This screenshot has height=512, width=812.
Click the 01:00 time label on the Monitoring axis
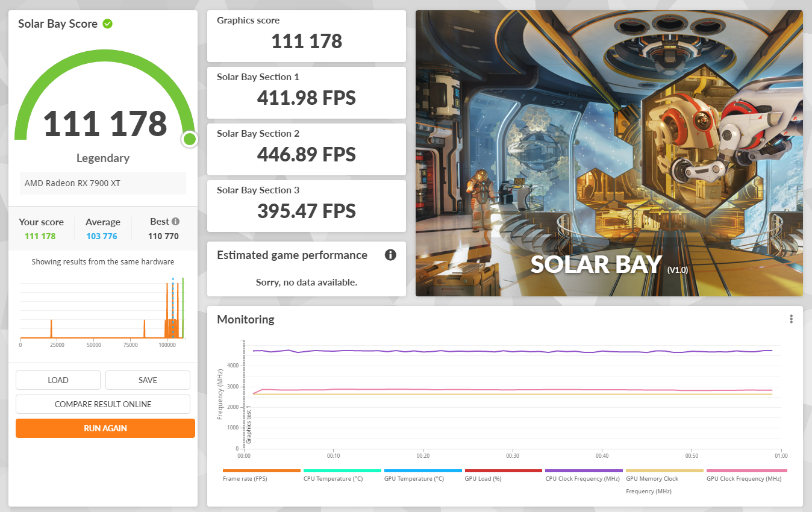pos(781,456)
